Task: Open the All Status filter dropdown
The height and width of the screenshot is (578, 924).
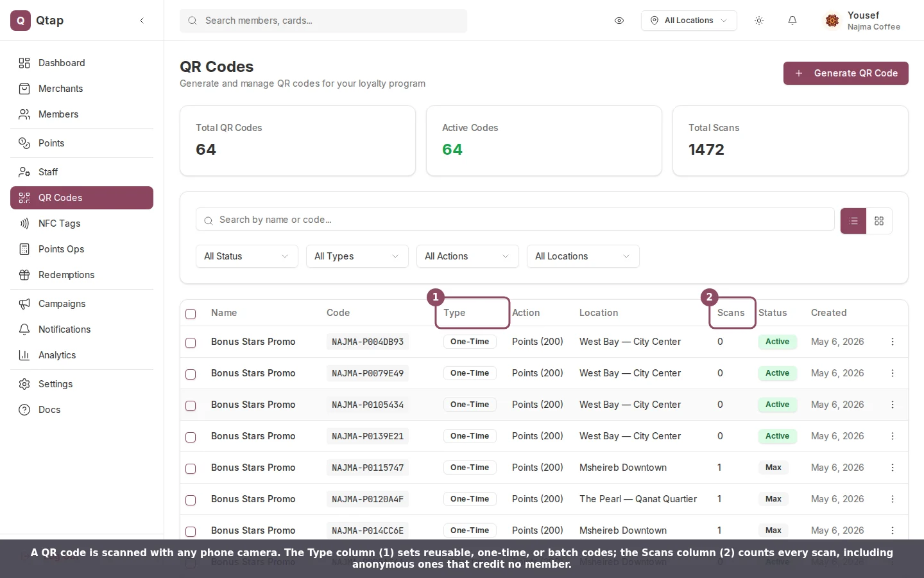Action: tap(247, 256)
